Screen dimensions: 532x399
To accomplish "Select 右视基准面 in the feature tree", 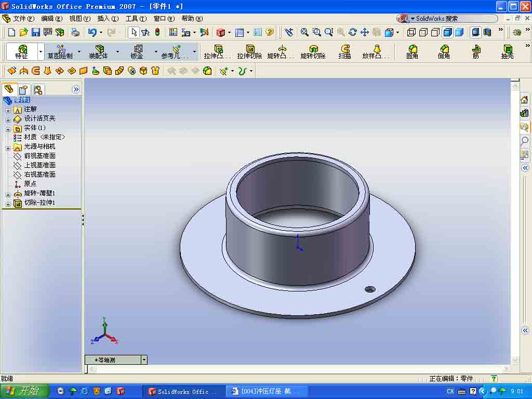I will pos(39,175).
